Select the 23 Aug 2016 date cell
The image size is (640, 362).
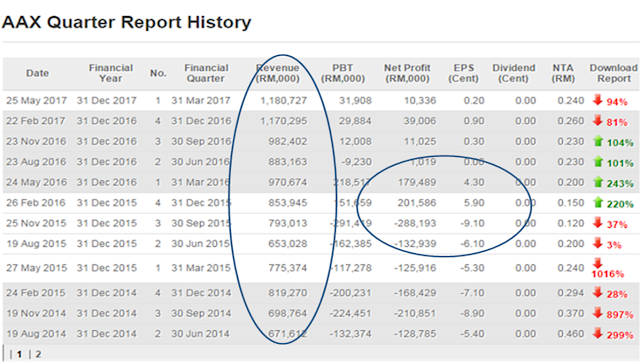click(x=36, y=162)
